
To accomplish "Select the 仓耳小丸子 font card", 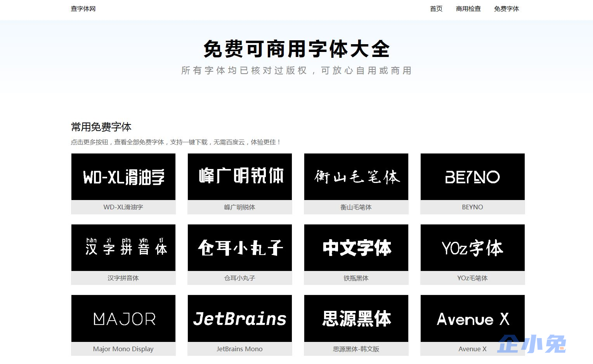I will click(239, 248).
